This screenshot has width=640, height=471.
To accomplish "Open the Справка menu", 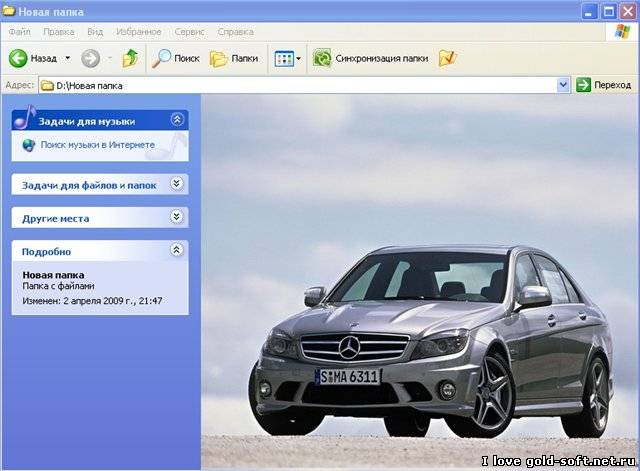I will 236,31.
